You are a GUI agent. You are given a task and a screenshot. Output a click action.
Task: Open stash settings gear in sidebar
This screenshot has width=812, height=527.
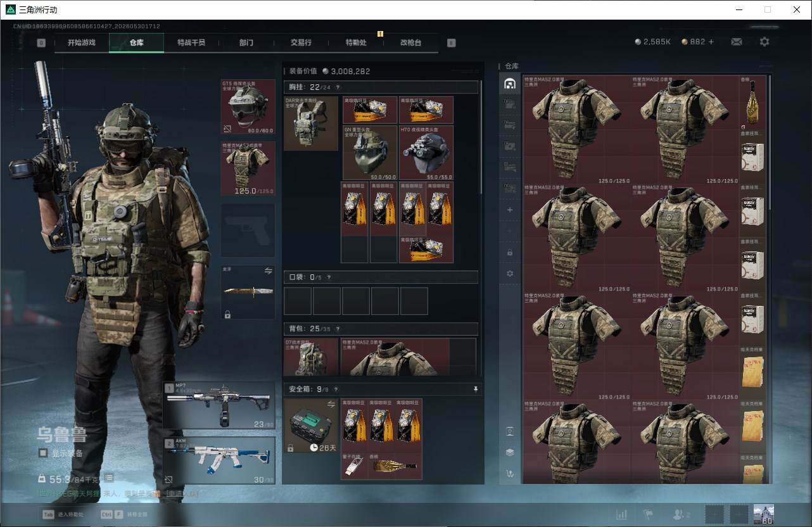[x=510, y=274]
